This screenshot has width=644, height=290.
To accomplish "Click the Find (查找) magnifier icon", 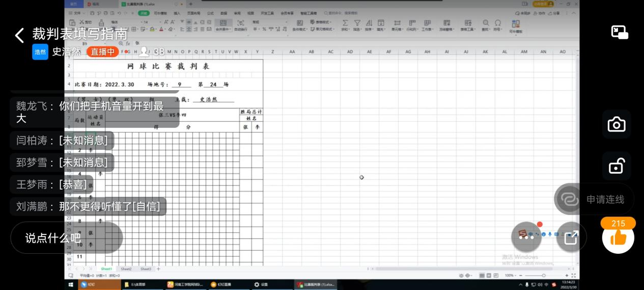I will point(485,23).
